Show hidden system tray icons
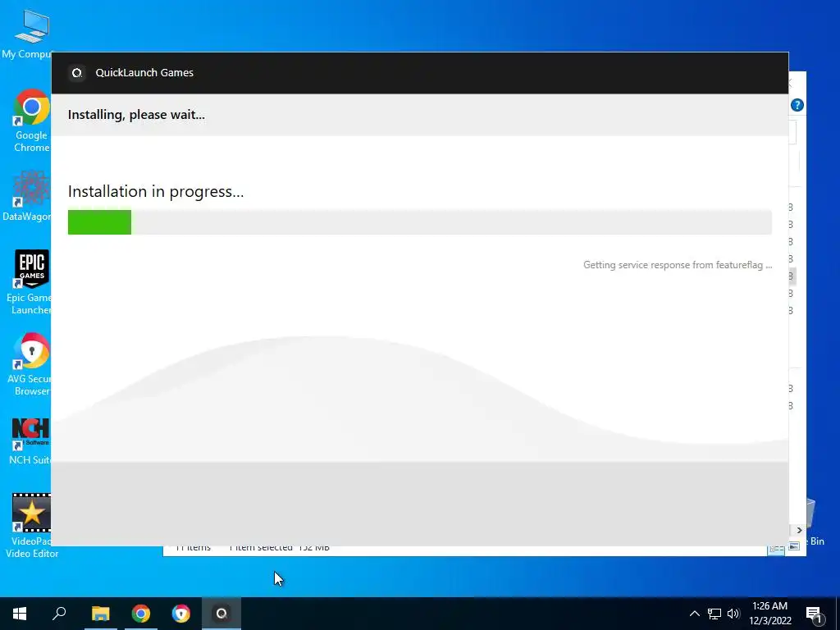The height and width of the screenshot is (630, 840). click(x=694, y=614)
